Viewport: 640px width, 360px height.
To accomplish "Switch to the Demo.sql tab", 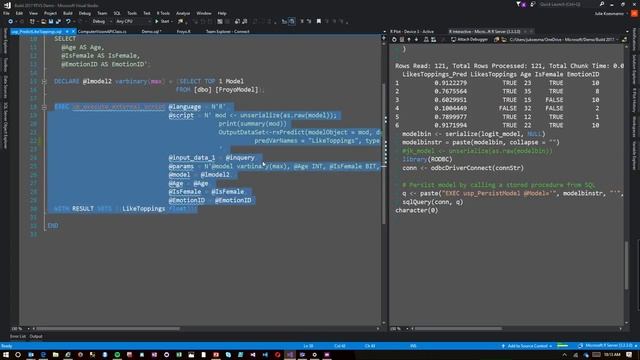I will click(x=151, y=31).
